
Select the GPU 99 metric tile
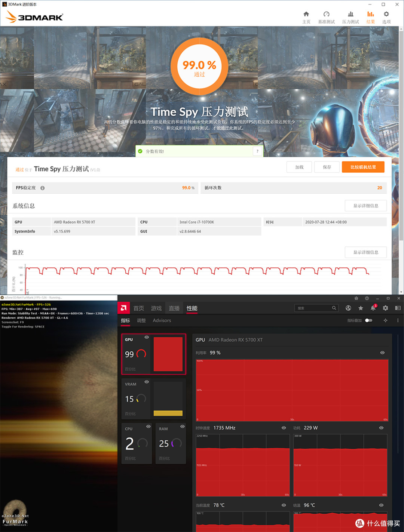point(153,354)
